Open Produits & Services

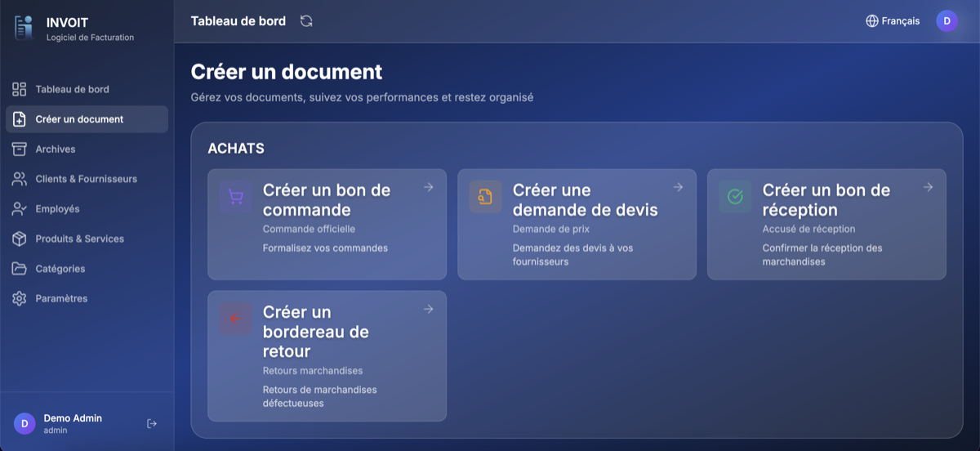click(87, 239)
